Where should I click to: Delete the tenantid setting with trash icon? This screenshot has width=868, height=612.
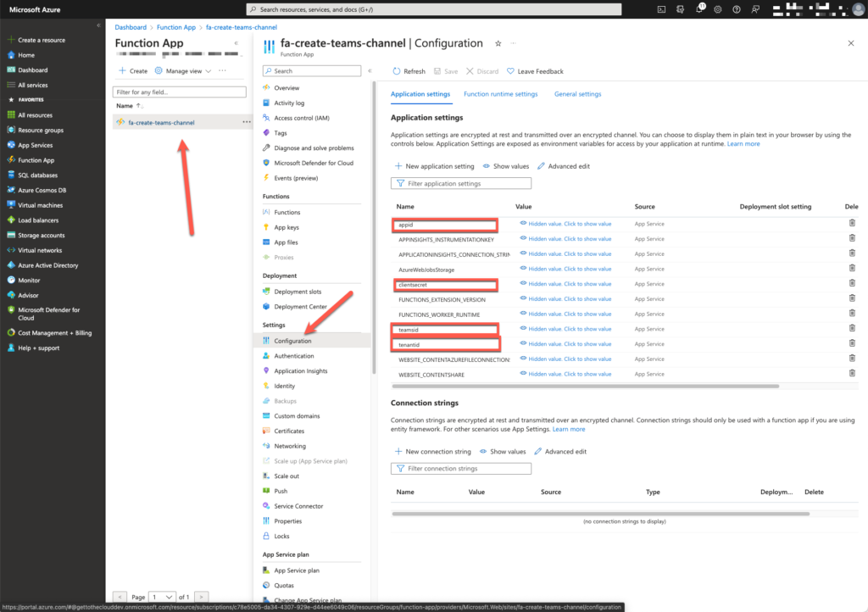pyautogui.click(x=852, y=343)
